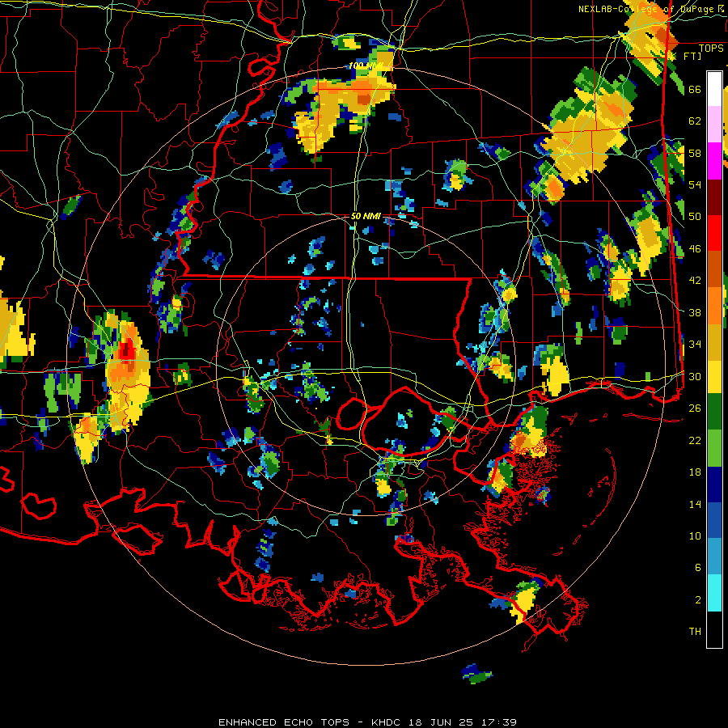This screenshot has height=728, width=728.
Task: Select the light pink color scale segment
Action: pos(714,124)
